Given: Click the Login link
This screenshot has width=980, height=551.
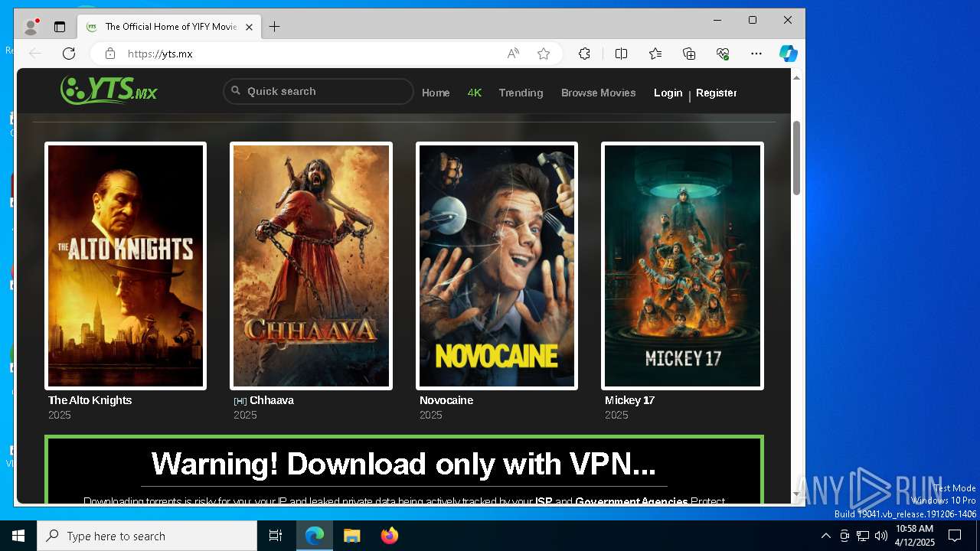Looking at the screenshot, I should click(668, 93).
